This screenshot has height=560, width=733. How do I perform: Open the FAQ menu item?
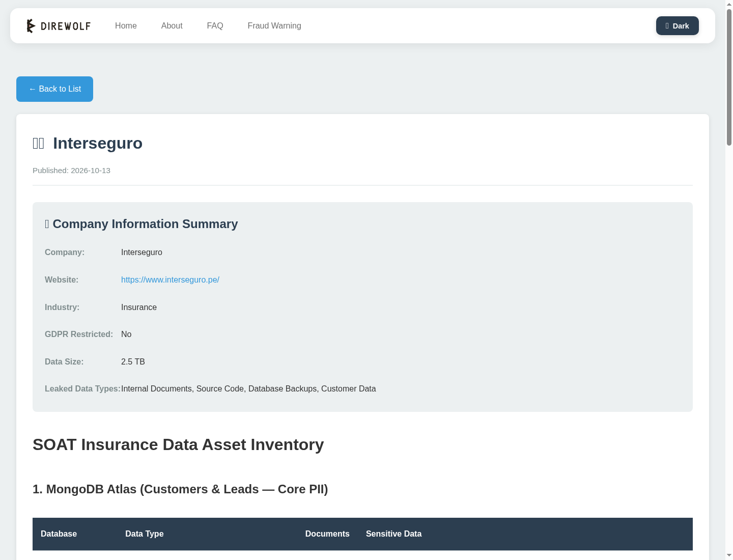(x=215, y=26)
